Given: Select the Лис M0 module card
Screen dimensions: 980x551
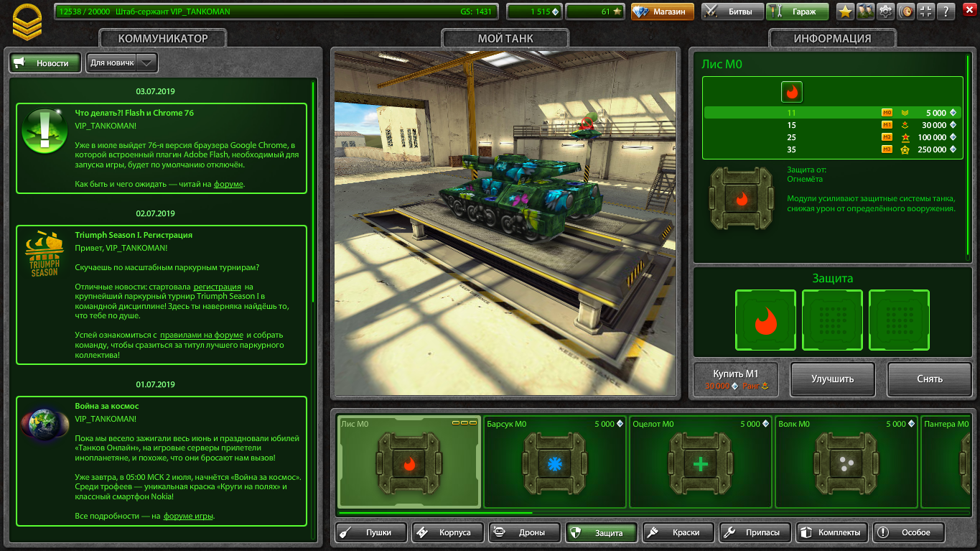Looking at the screenshot, I should click(x=409, y=462).
